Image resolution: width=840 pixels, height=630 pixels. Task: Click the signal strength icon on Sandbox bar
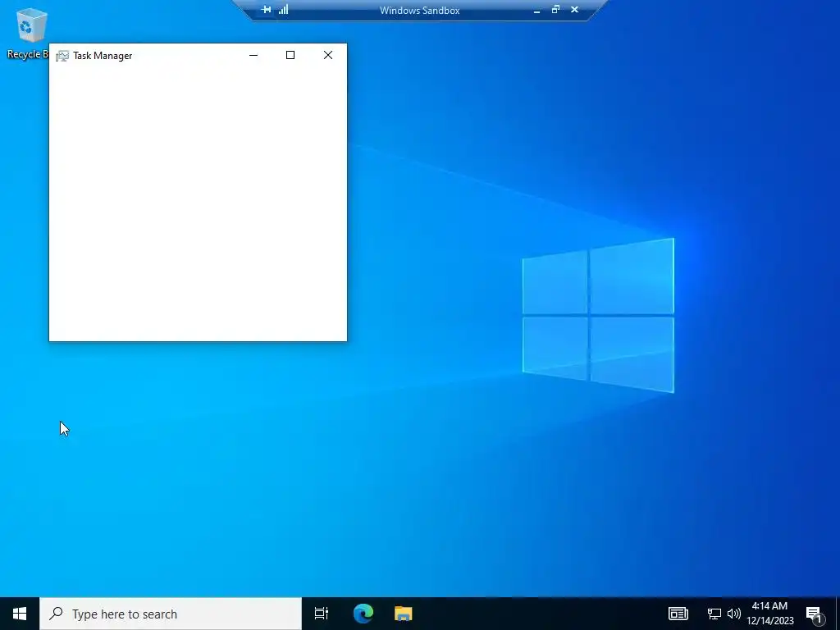coord(283,10)
